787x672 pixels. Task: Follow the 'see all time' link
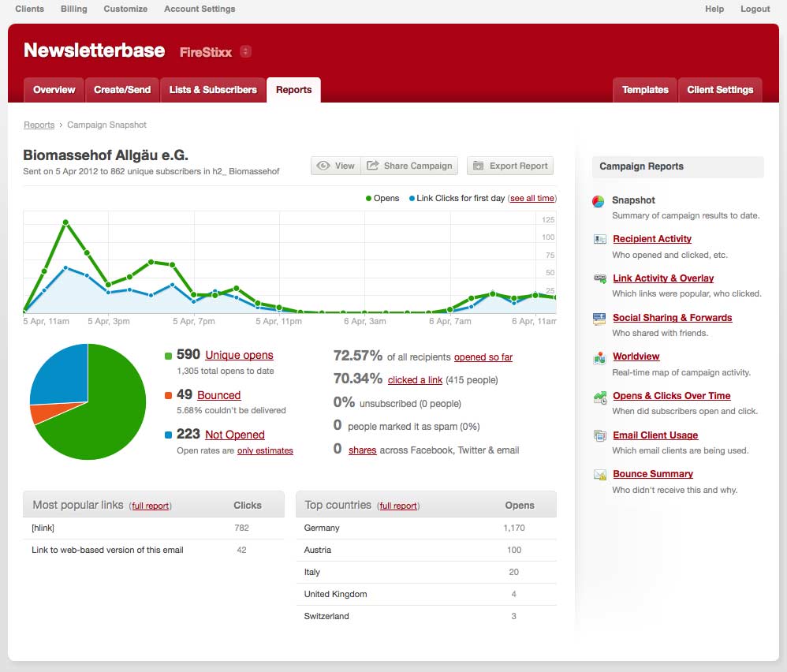tap(532, 199)
